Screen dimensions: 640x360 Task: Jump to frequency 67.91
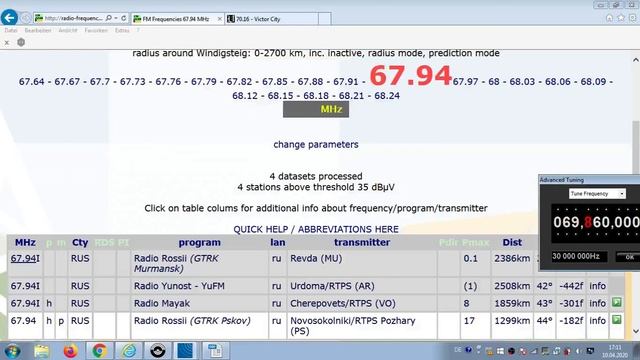tap(346, 82)
